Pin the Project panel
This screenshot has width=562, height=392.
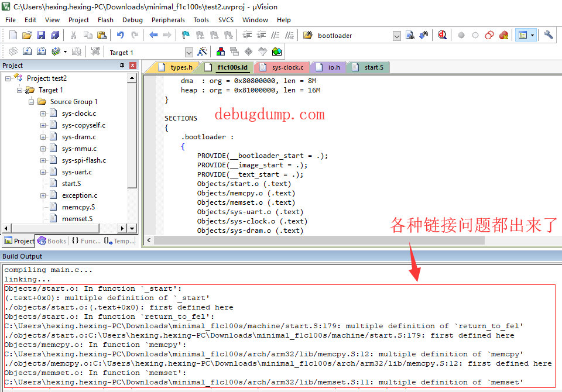pyautogui.click(x=122, y=65)
